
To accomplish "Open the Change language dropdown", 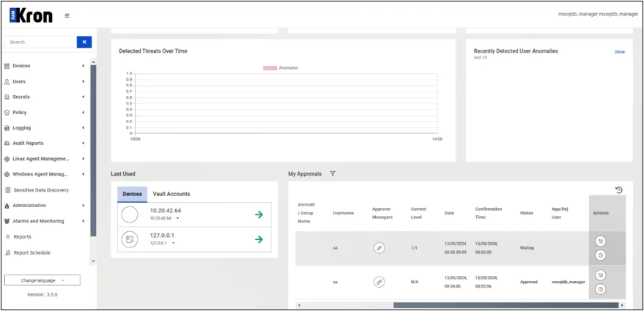I will (x=42, y=280).
